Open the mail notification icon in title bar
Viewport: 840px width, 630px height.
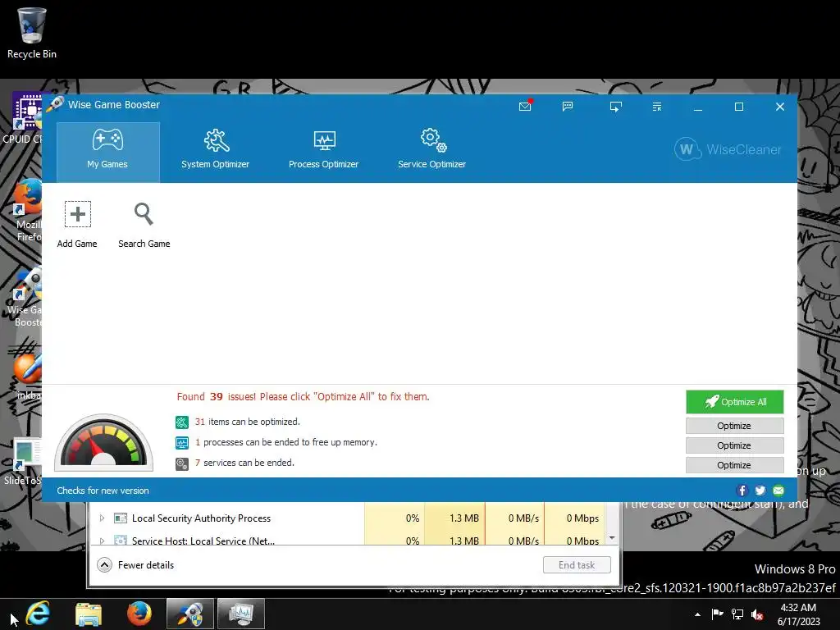(526, 106)
